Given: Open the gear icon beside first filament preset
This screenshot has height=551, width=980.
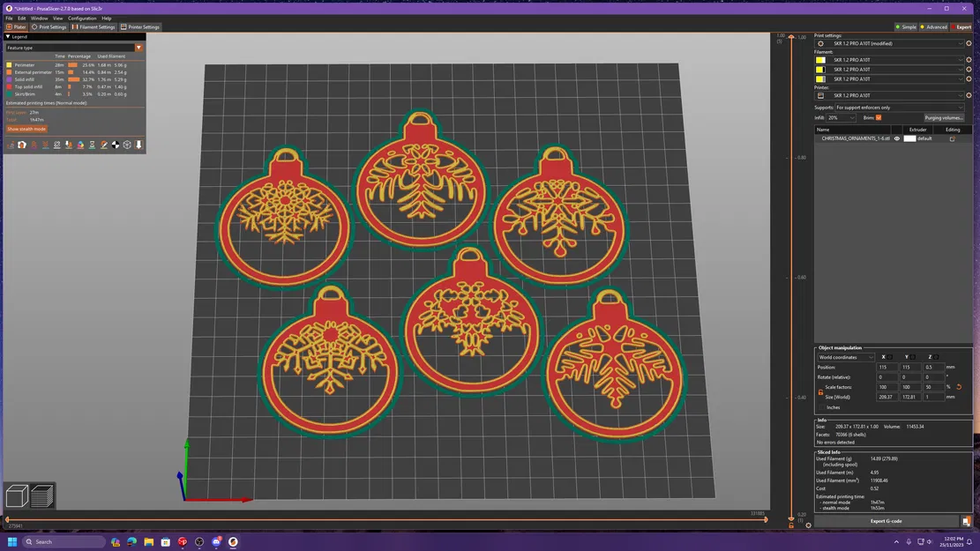Looking at the screenshot, I should [969, 60].
